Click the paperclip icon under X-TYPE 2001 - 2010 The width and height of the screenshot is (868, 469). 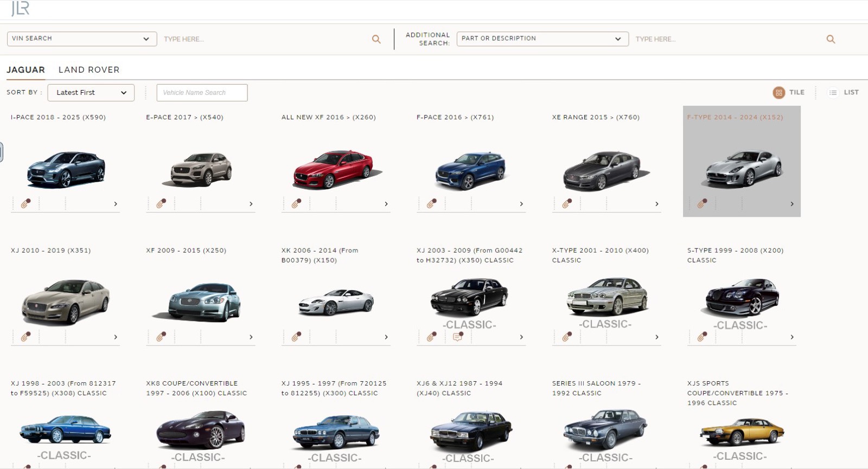click(567, 337)
